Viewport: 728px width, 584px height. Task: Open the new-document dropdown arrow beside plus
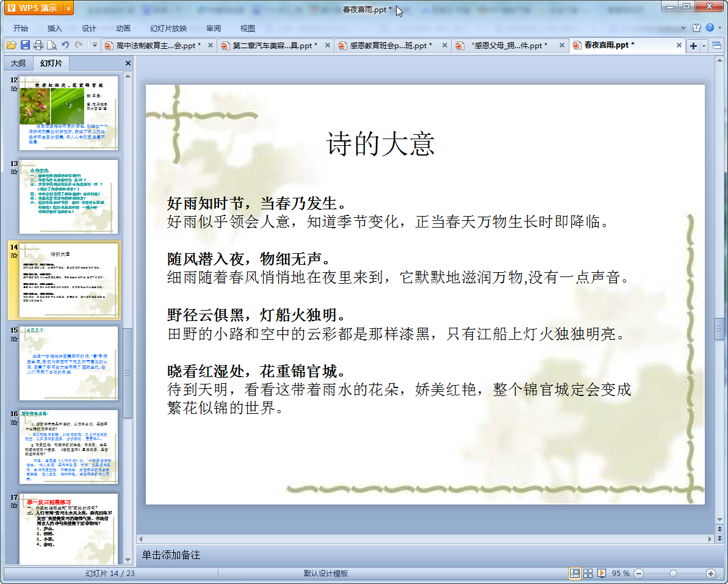(x=704, y=46)
